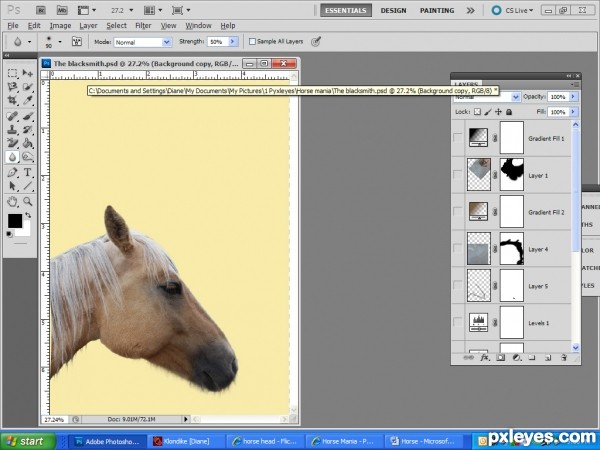Delete layer with trash icon

pos(564,358)
